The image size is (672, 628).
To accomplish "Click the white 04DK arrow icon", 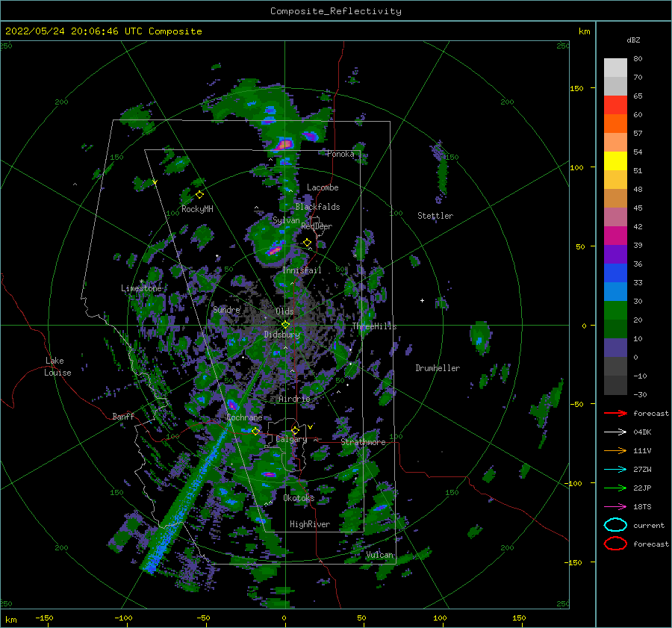I will tap(615, 432).
